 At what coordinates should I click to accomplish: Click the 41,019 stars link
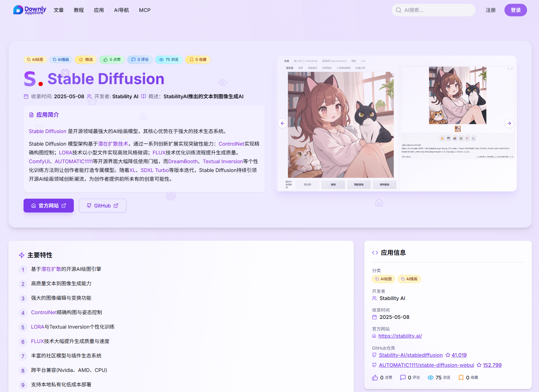459,355
